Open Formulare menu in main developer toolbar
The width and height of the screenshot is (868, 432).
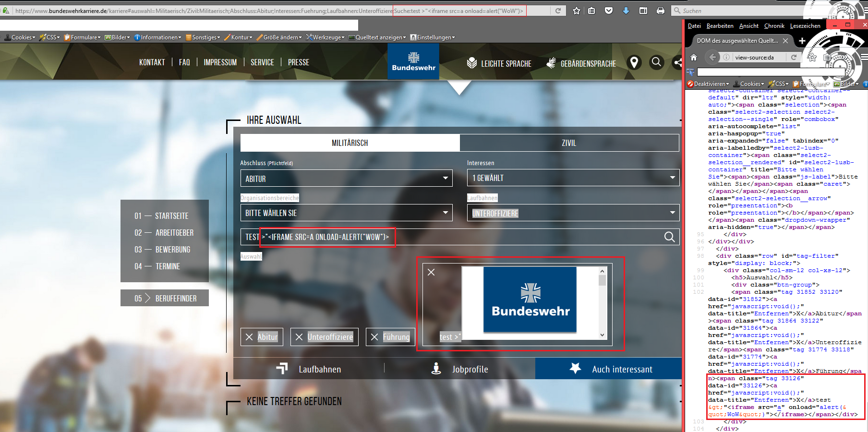(x=83, y=37)
